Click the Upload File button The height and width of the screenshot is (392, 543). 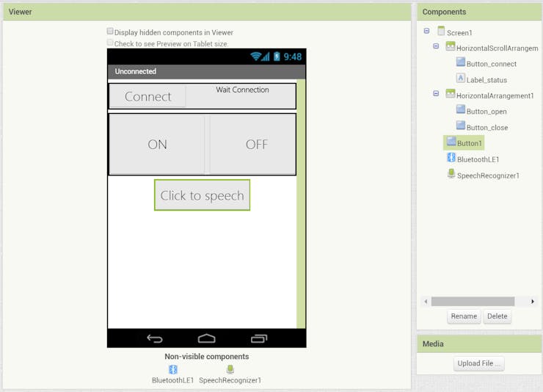point(479,363)
